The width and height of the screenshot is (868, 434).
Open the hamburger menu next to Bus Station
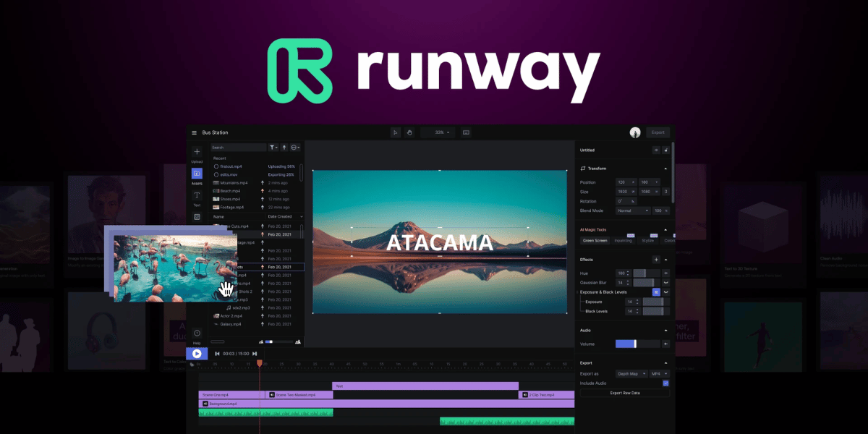click(x=194, y=132)
